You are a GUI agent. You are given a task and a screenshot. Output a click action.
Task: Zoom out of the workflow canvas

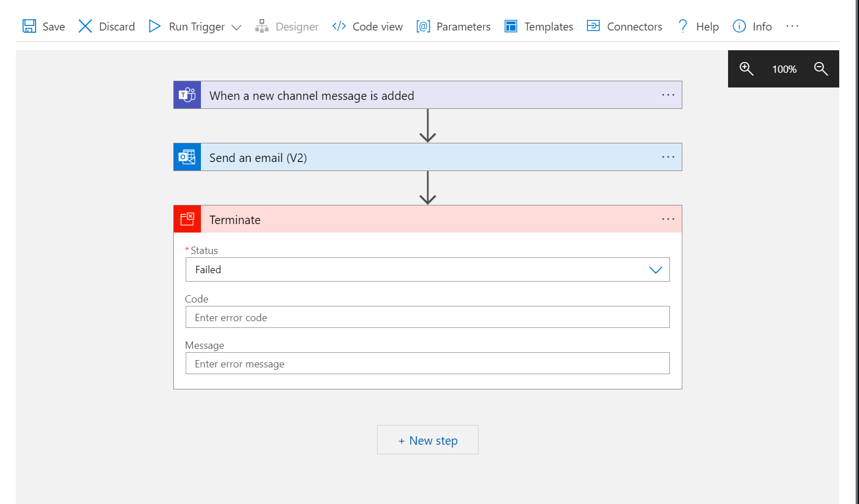point(821,68)
